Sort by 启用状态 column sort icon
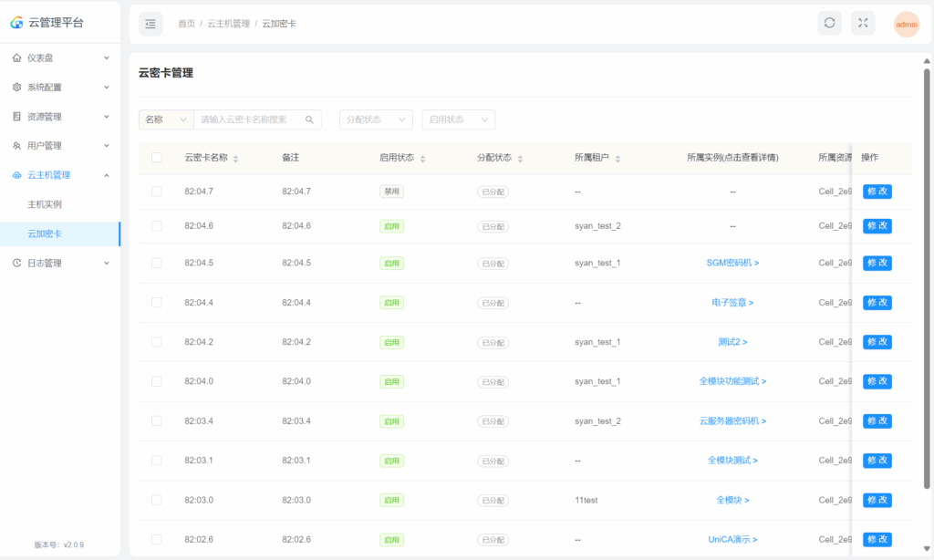The image size is (934, 560). pyautogui.click(x=422, y=159)
